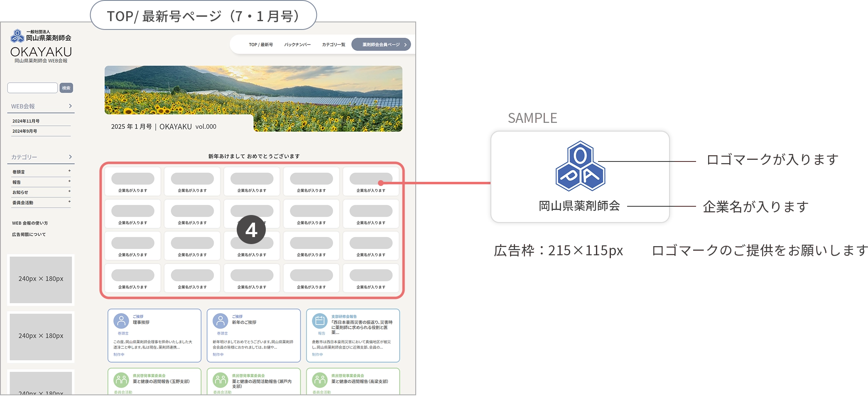Expand the カテゴリー sidebar section
This screenshot has height=396, width=868.
pos(70,157)
